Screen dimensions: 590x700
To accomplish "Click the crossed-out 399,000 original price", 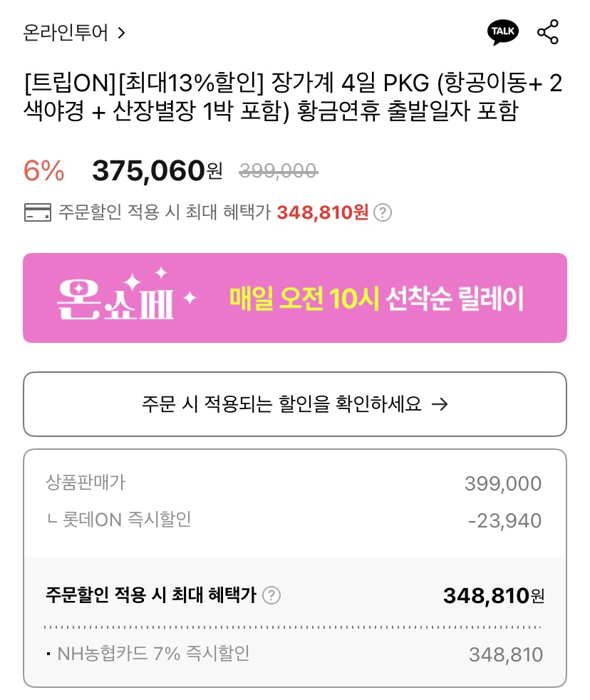I will 278,170.
